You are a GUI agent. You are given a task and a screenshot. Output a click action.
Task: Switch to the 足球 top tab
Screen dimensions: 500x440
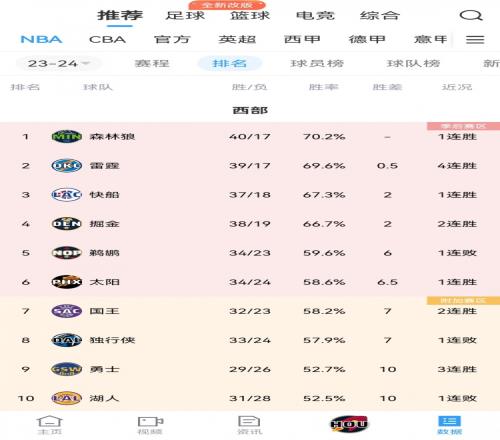point(185,15)
